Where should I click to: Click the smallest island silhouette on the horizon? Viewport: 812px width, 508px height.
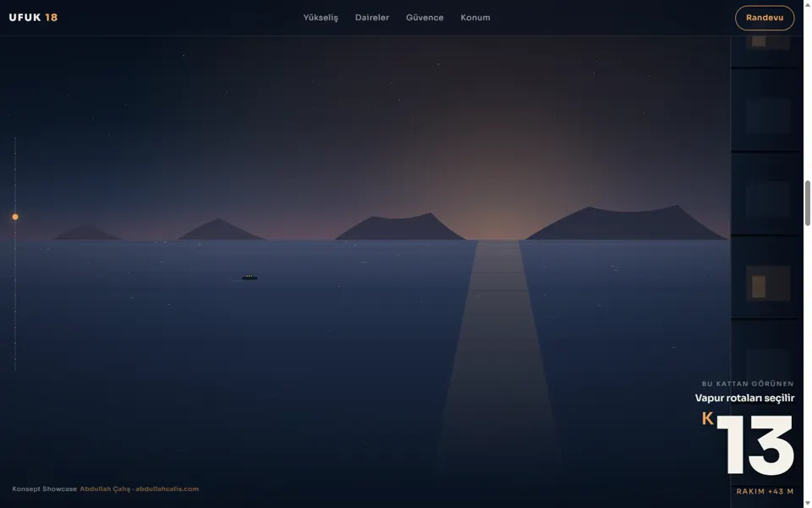tap(86, 232)
